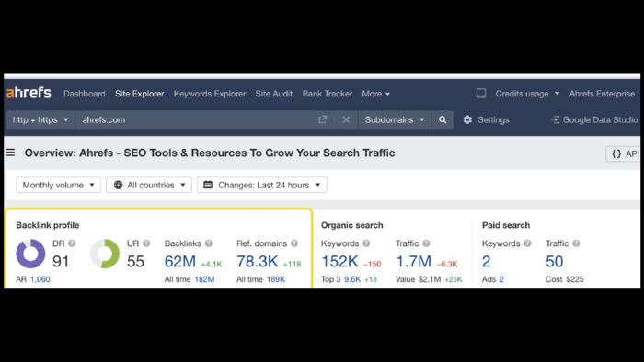Click the 78.3K referring domains value
Viewport: 644px width, 362px height.
coord(257,261)
